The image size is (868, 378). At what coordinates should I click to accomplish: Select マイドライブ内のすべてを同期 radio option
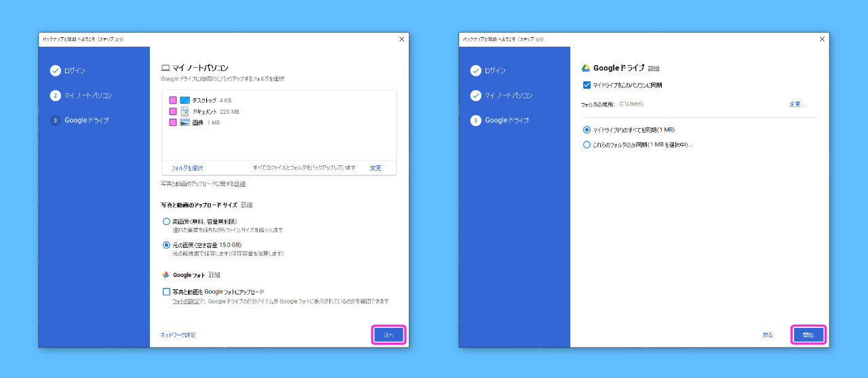point(587,129)
